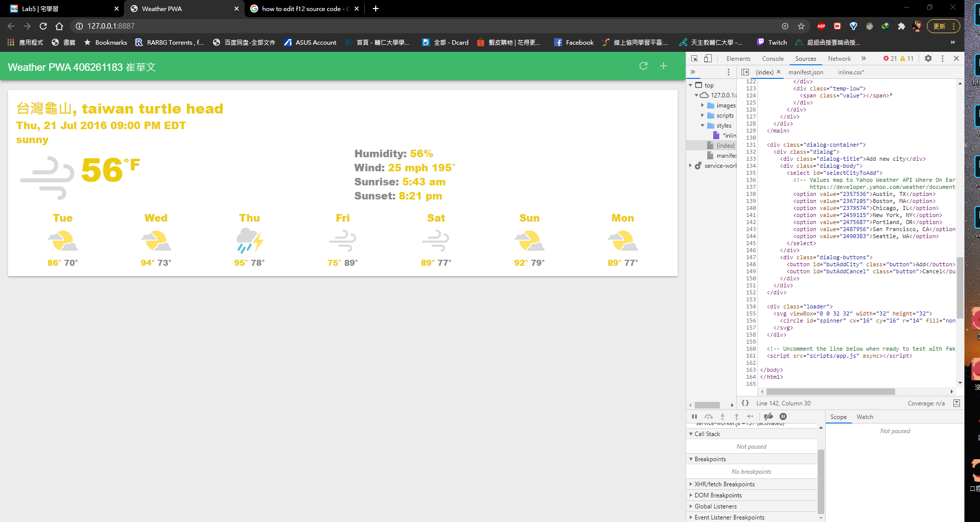Switch to the Lab5 browser tab
This screenshot has height=522, width=980.
(64, 9)
